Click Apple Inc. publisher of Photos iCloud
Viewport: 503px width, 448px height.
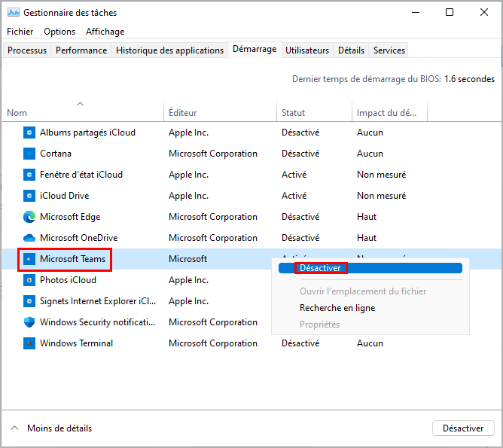click(188, 280)
